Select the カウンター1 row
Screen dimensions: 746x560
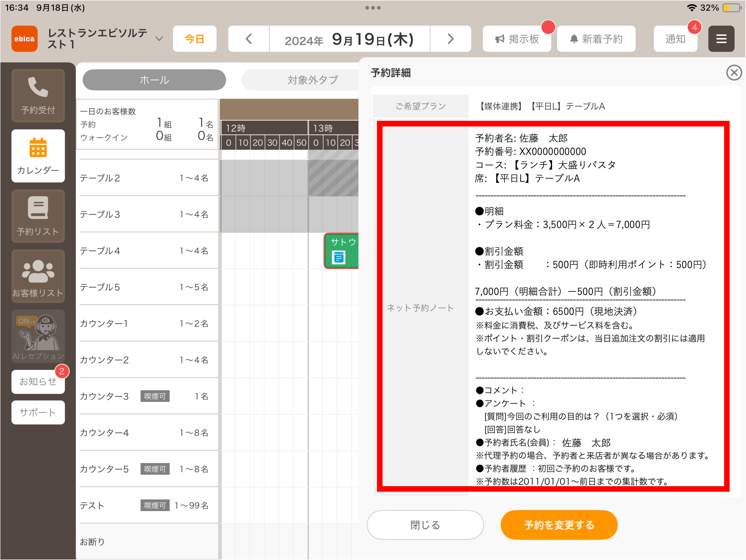pos(149,324)
